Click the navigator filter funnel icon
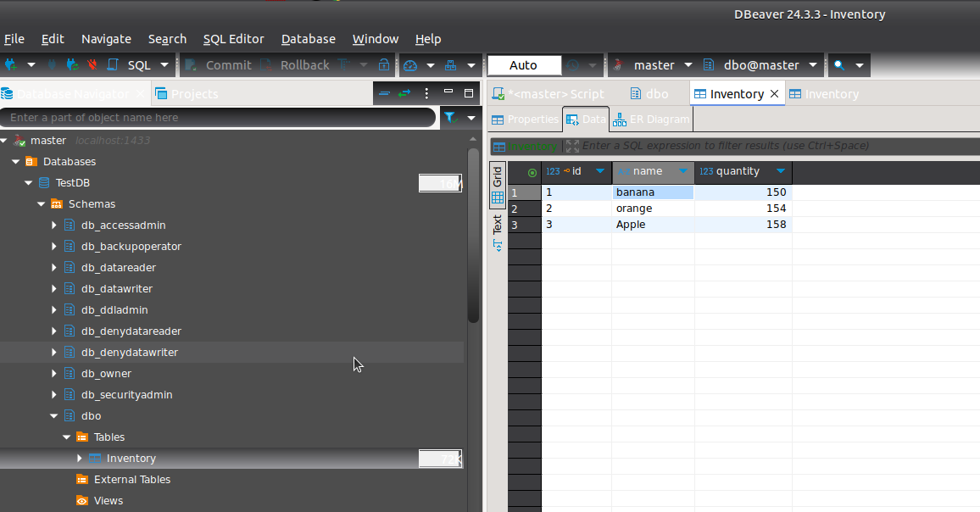980x512 pixels. pyautogui.click(x=450, y=118)
